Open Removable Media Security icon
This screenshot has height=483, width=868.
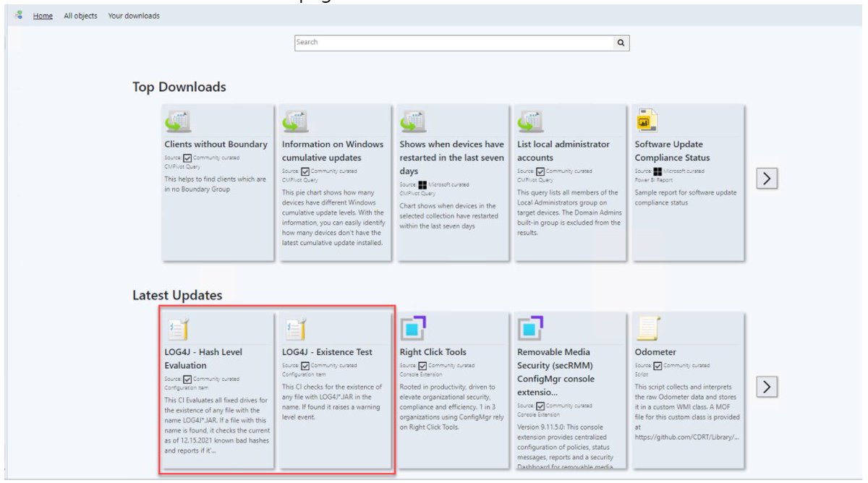coord(531,328)
